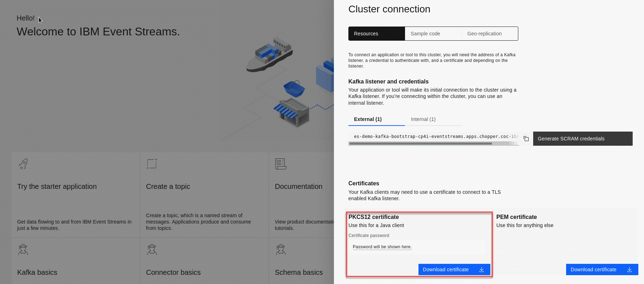
Task: Click the download arrow icon in PKCS12 button
Action: [x=481, y=269]
